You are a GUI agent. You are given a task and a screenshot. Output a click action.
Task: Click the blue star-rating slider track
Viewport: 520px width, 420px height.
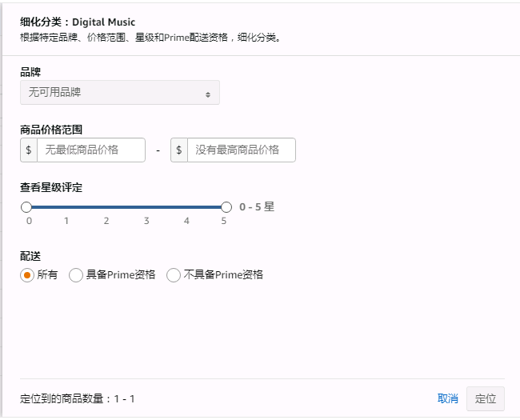click(126, 207)
